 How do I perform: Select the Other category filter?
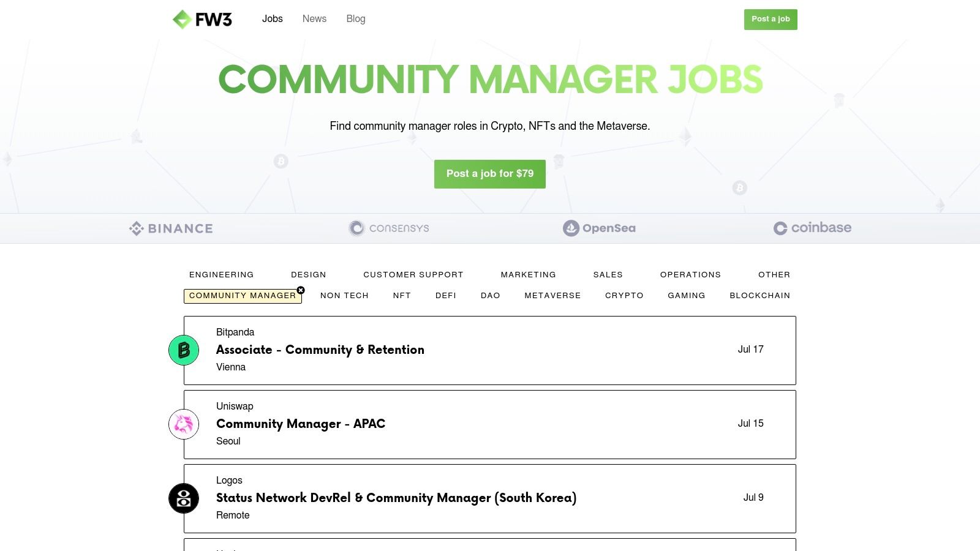pos(774,275)
